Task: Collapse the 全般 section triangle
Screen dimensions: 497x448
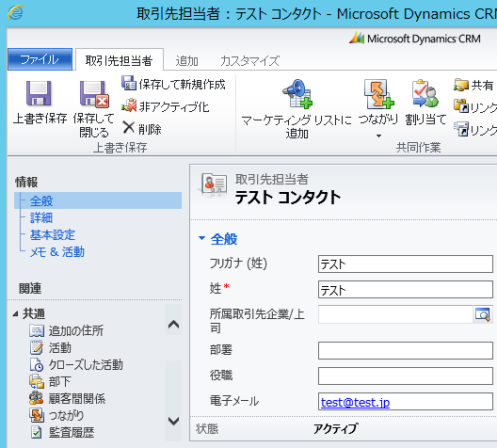Action: [x=201, y=238]
